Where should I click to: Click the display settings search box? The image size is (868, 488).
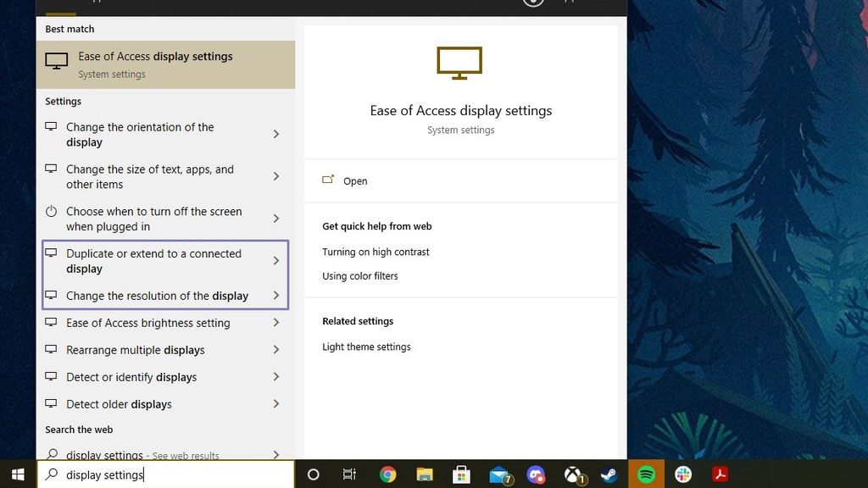click(165, 474)
